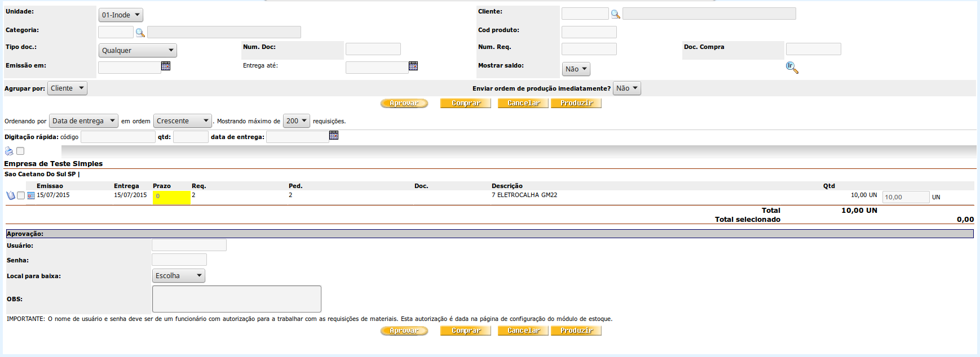This screenshot has width=980, height=357.
Task: Open the Categoria lookup magnifier
Action: [x=140, y=33]
